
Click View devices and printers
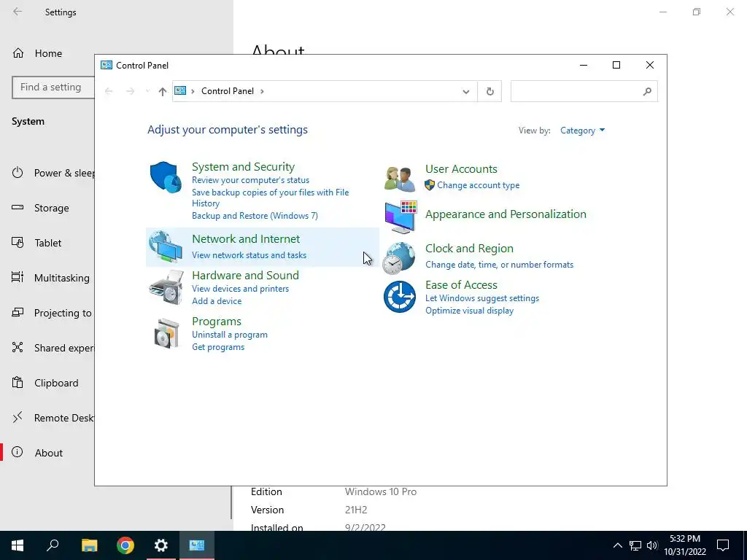point(240,289)
